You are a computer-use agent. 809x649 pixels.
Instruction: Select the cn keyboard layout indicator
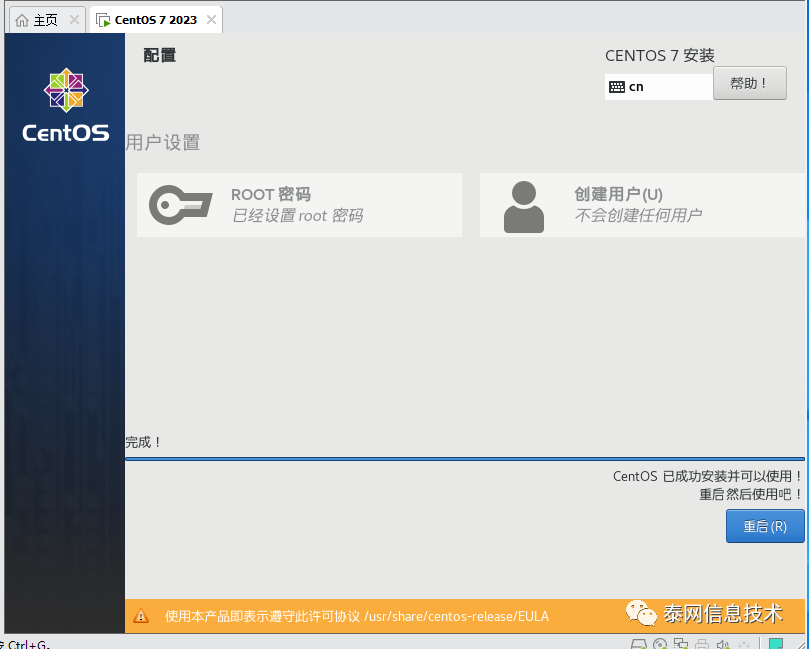659,87
